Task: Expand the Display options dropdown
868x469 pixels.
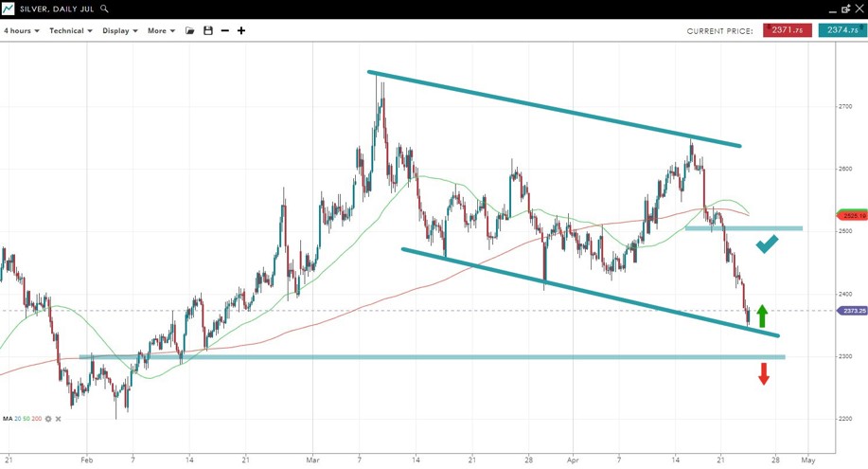Action: [120, 30]
